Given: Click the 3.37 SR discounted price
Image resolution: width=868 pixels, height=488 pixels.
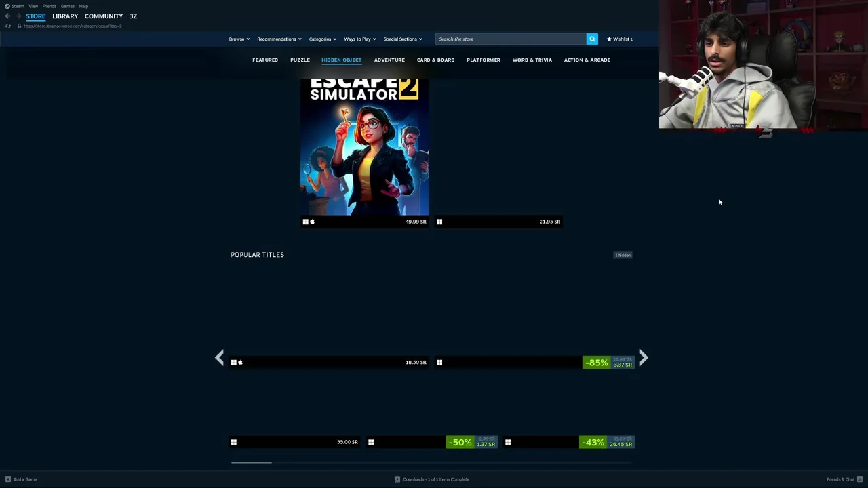Looking at the screenshot, I should (623, 365).
